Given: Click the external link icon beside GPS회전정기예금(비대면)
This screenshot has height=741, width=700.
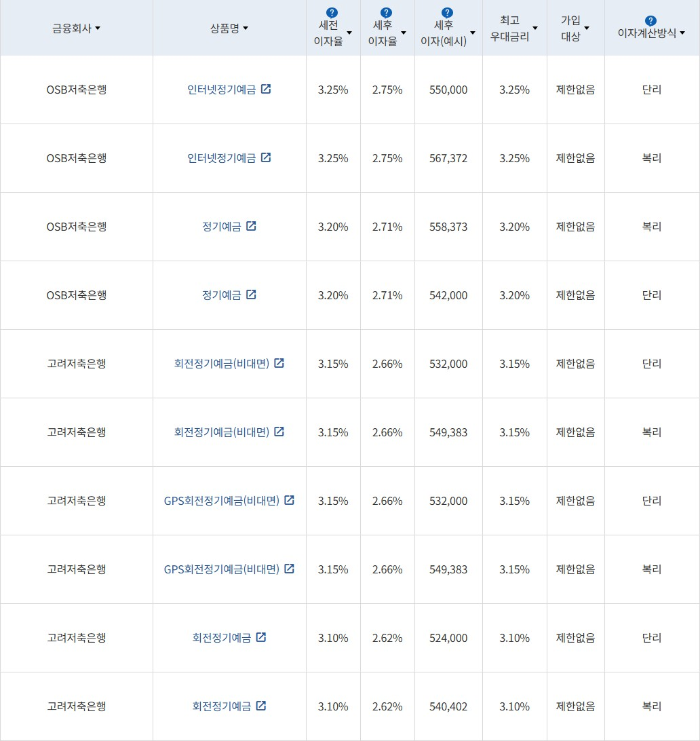Looking at the screenshot, I should (290, 499).
